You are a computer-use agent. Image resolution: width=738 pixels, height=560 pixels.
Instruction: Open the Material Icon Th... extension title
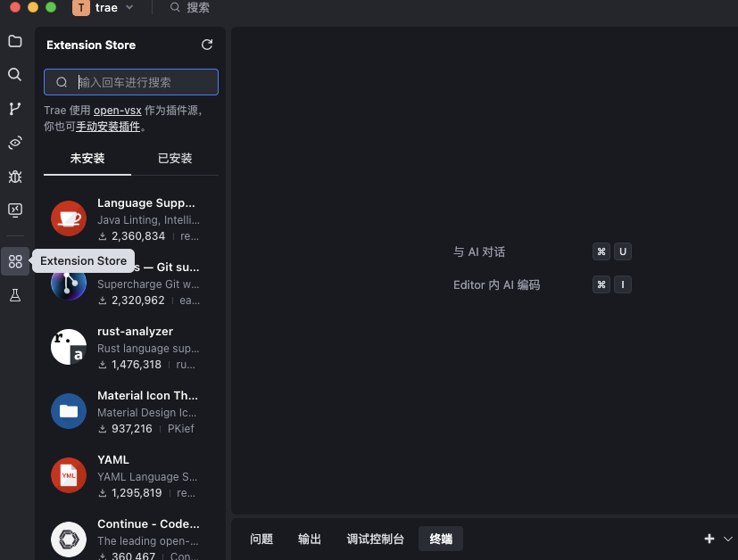pyautogui.click(x=147, y=395)
